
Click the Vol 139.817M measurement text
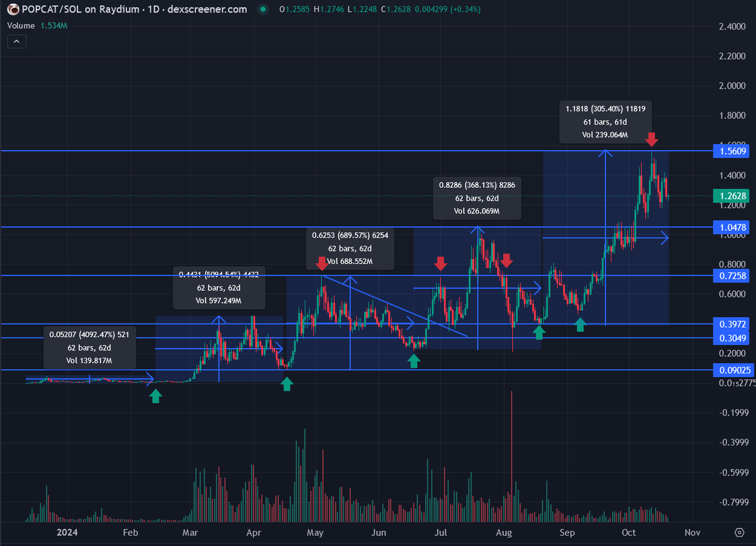(89, 361)
